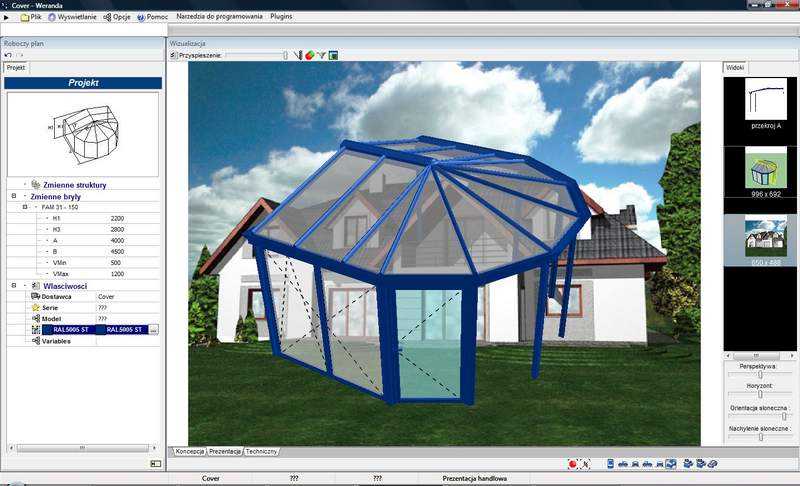Click the icon beside Variables

click(x=35, y=341)
